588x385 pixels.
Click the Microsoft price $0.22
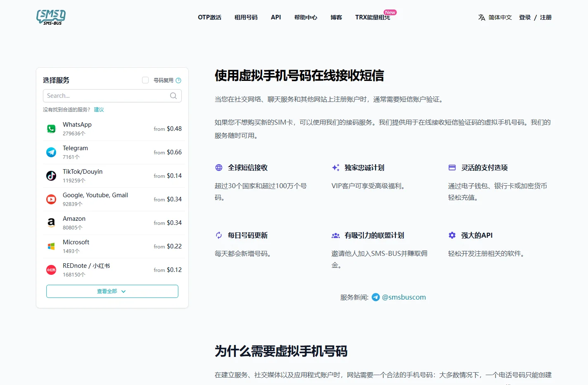174,246
